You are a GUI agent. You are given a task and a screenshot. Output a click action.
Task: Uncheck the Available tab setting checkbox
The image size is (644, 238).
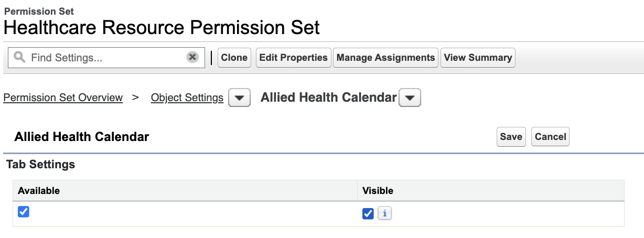click(23, 212)
